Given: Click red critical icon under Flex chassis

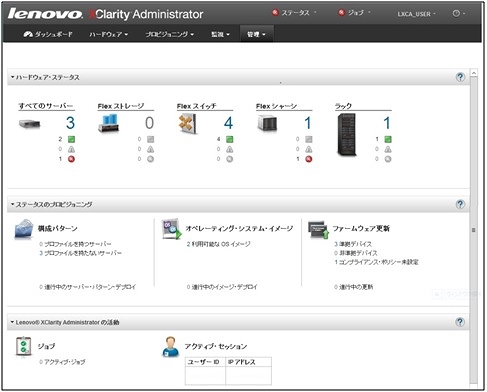Looking at the screenshot, I should pyautogui.click(x=309, y=159).
